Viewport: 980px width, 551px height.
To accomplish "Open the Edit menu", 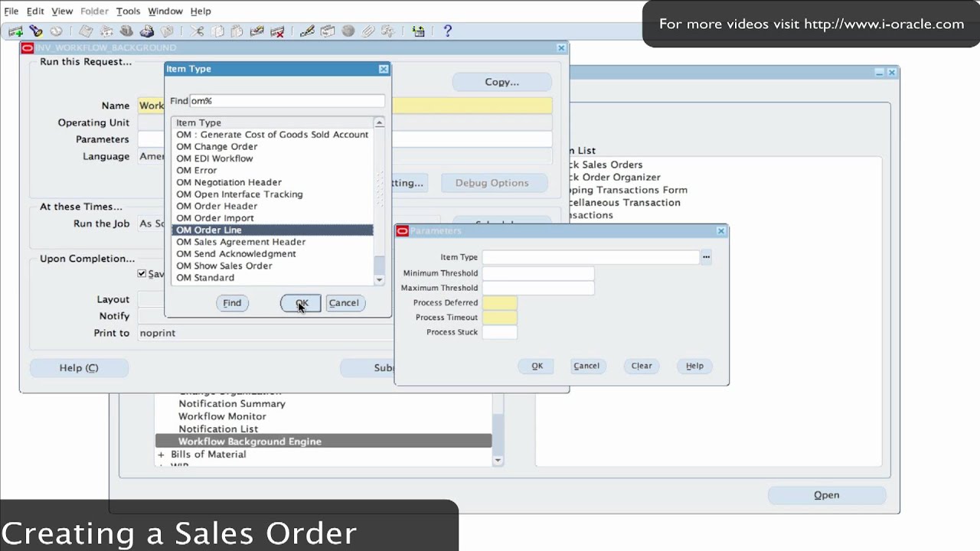I will point(35,11).
